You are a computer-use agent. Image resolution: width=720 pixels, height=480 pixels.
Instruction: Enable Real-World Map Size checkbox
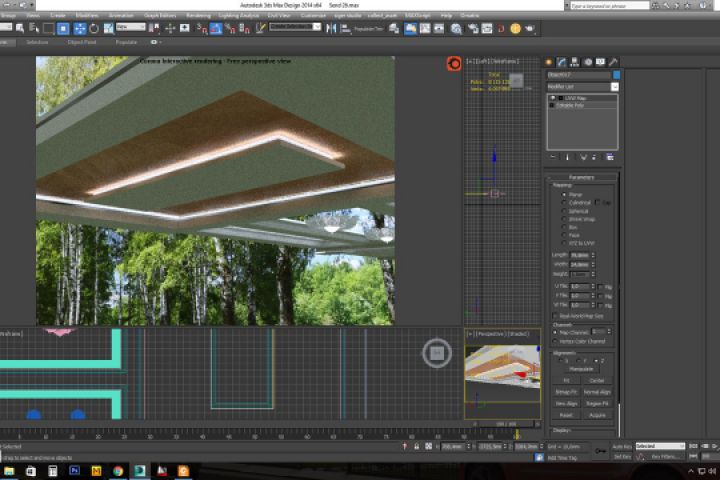pos(555,315)
